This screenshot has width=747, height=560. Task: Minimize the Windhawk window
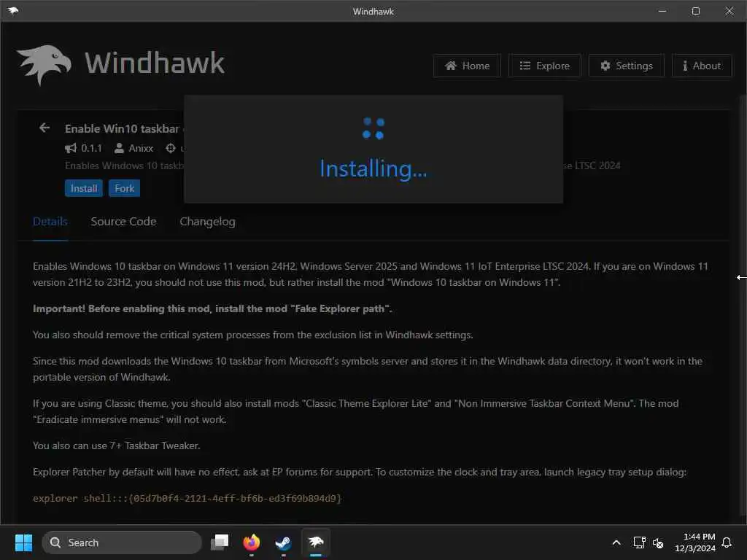point(662,11)
